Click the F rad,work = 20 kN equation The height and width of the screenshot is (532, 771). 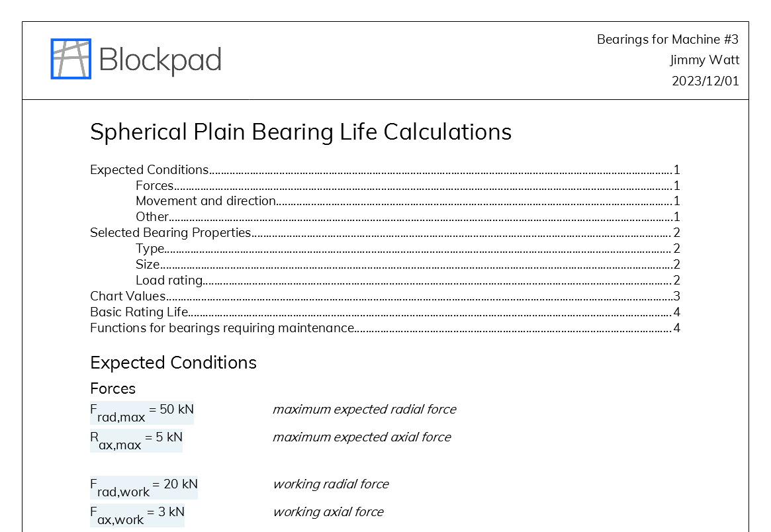pos(144,487)
